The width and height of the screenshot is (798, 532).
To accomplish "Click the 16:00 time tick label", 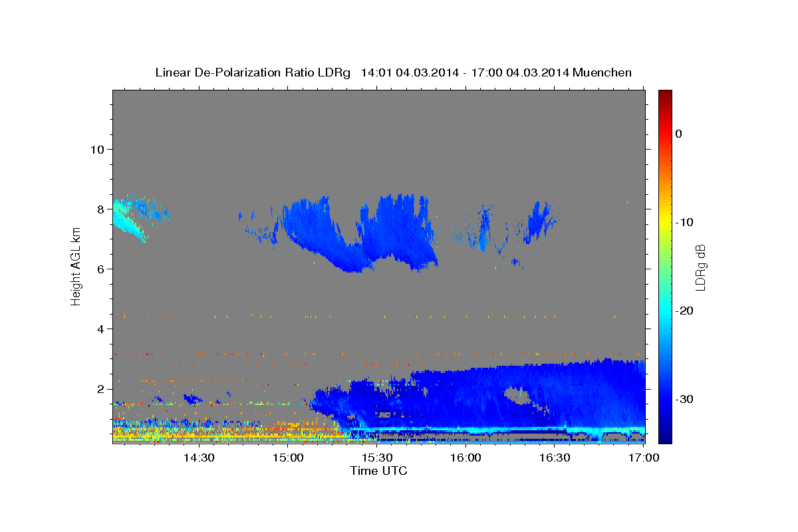I will (x=465, y=458).
